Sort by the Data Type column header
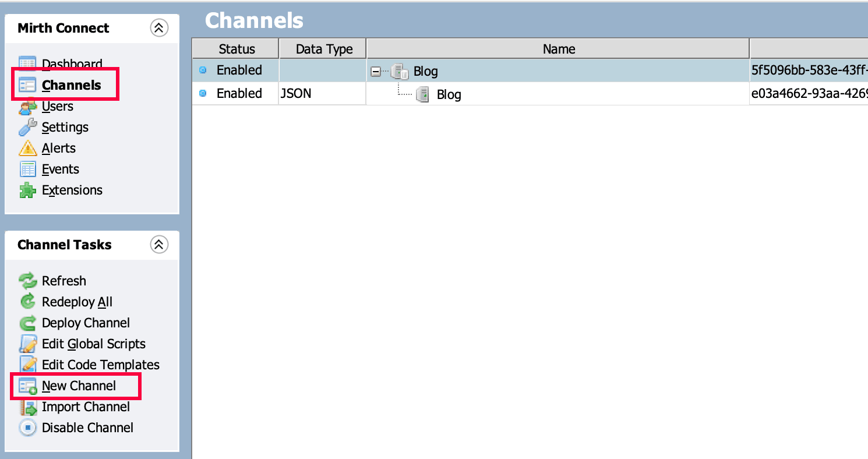This screenshot has width=868, height=459. 323,49
